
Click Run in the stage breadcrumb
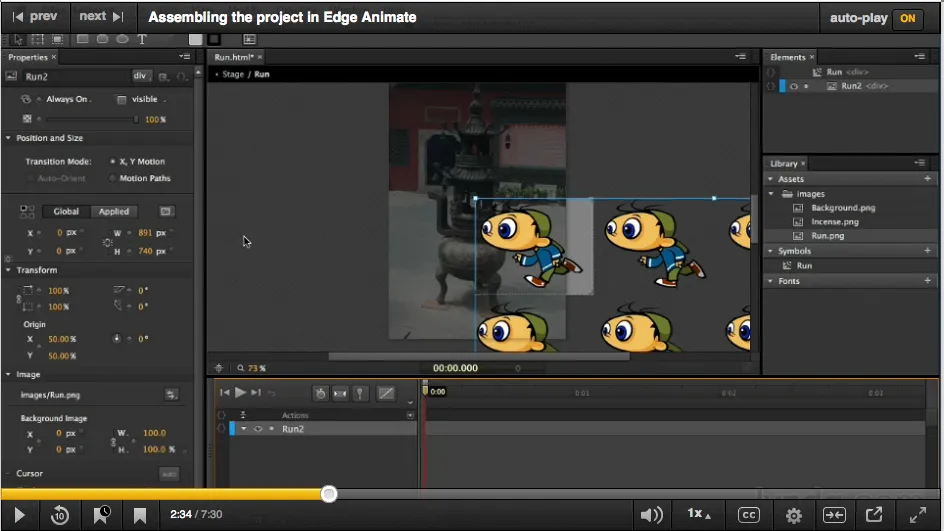click(x=262, y=74)
